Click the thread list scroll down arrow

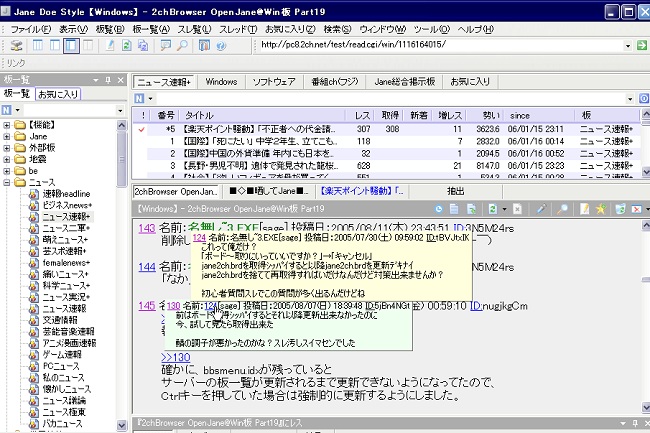click(645, 172)
